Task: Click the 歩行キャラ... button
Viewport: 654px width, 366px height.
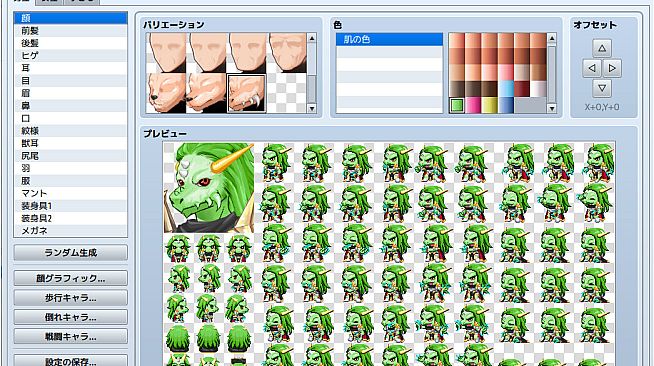Action: coord(70,298)
